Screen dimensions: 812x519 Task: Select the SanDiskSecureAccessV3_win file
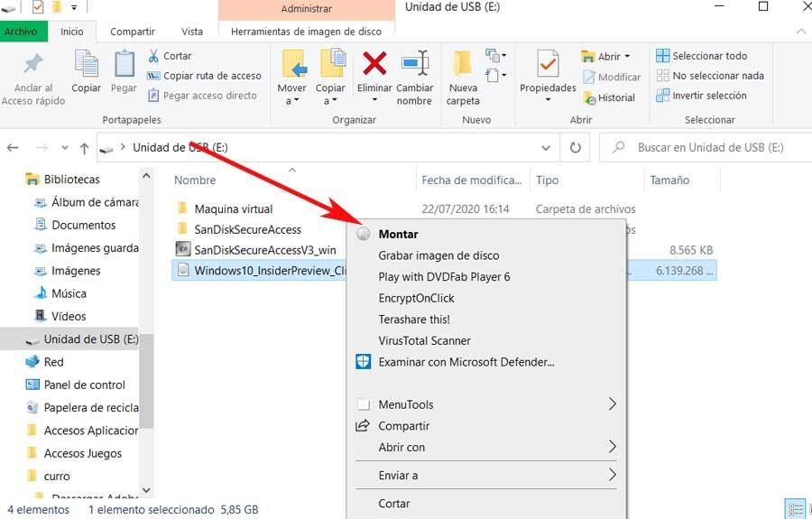(x=256, y=250)
